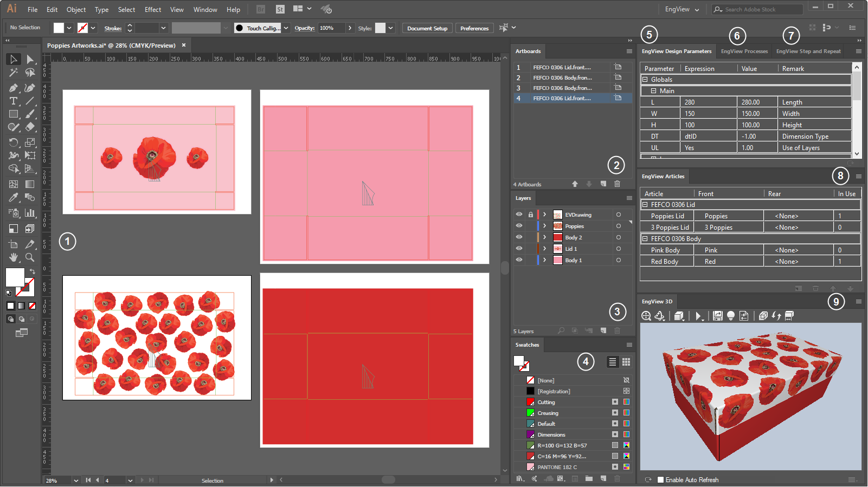Screen dimensions: 868x487
Task: Pick the Eyedropper tool
Action: pyautogui.click(x=14, y=198)
